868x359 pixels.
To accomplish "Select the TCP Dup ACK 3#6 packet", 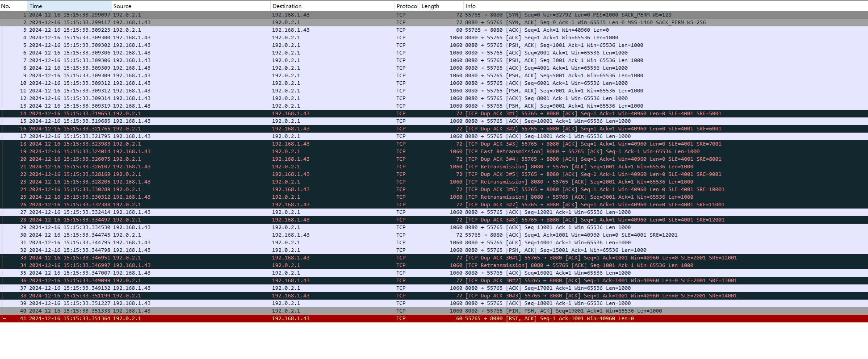I will [434, 189].
